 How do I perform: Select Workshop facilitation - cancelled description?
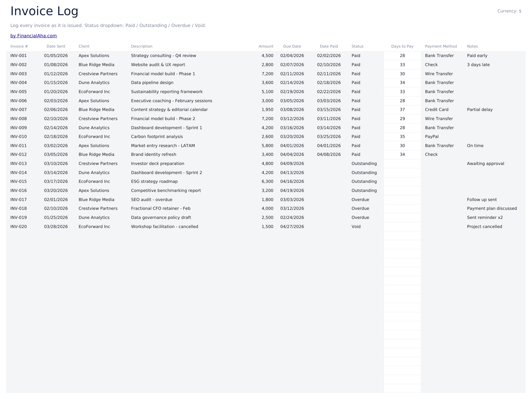[165, 227]
